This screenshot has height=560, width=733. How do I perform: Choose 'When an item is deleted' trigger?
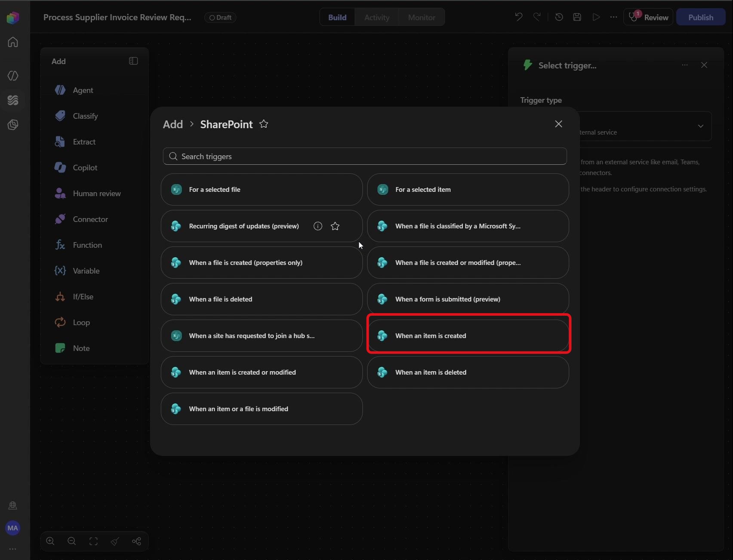coord(468,372)
